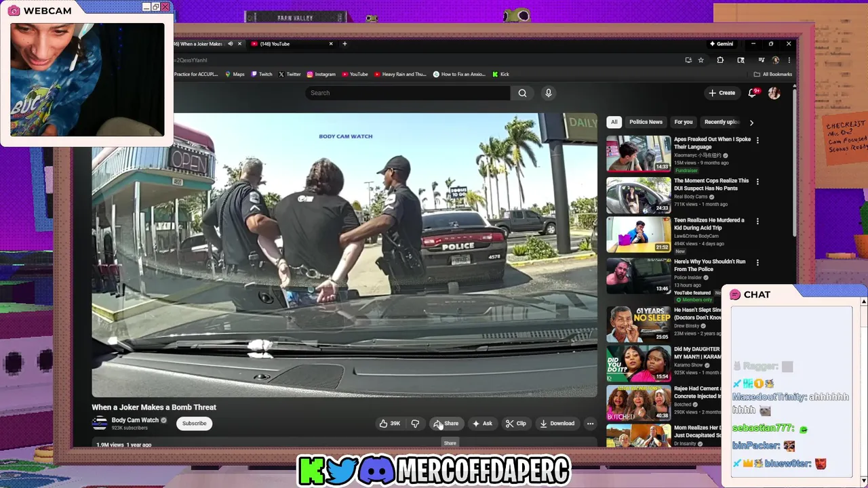This screenshot has height=488, width=868.
Task: Click the main video player
Action: point(344,255)
